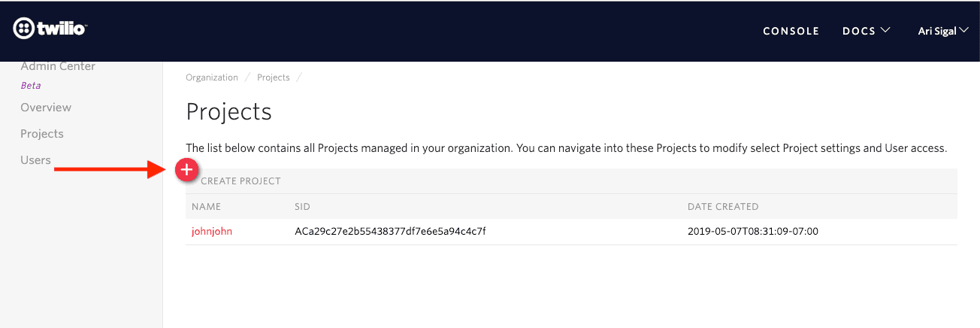Click the CREATE PROJECT label

pyautogui.click(x=240, y=181)
